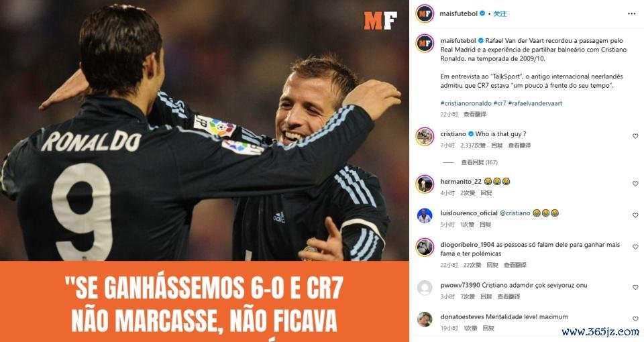Like hermanito_22's comment with heart icon
This screenshot has width=644, height=342.
coord(635,184)
